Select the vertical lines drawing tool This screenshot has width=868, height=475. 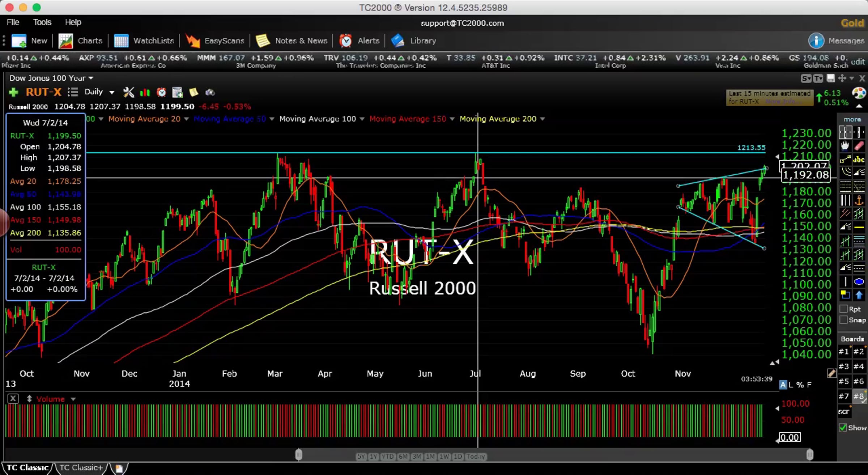[x=845, y=200]
